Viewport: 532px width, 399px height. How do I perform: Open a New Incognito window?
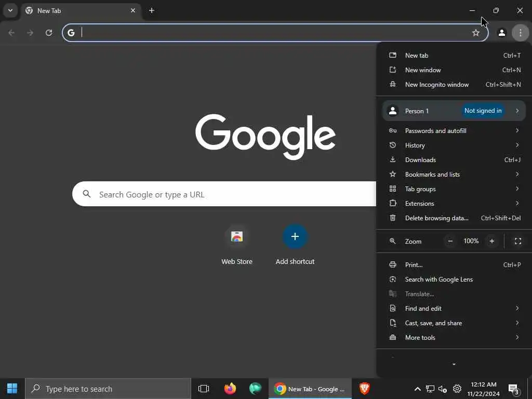coord(454,85)
